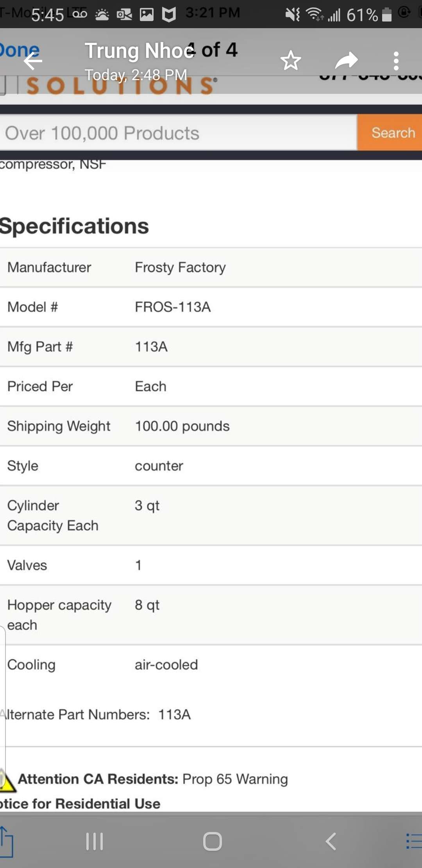Tap the share arrow icon in the header
This screenshot has height=868, width=422.
346,61
